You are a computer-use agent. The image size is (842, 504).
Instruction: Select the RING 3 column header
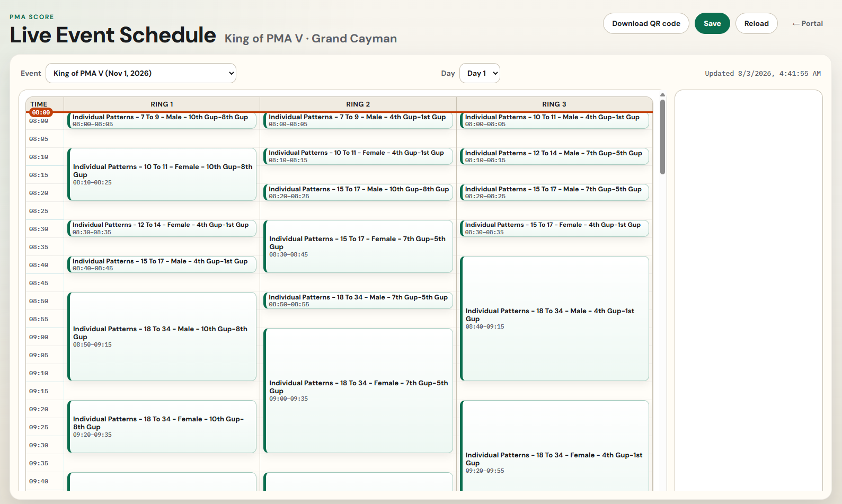554,104
